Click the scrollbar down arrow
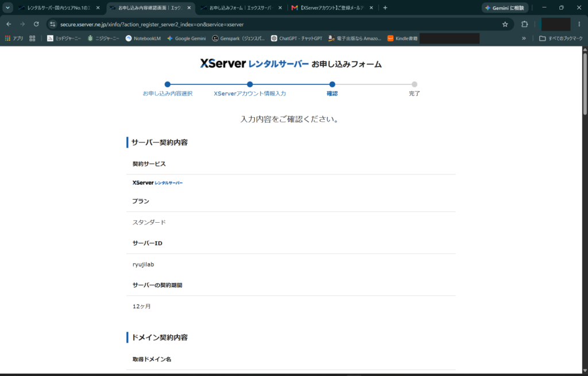 tap(585, 370)
